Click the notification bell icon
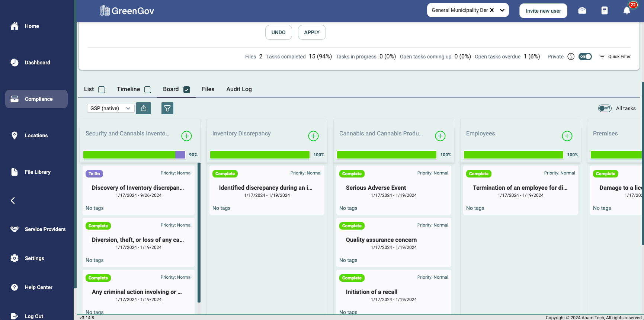Viewport: 644px width, 320px height. pyautogui.click(x=627, y=11)
